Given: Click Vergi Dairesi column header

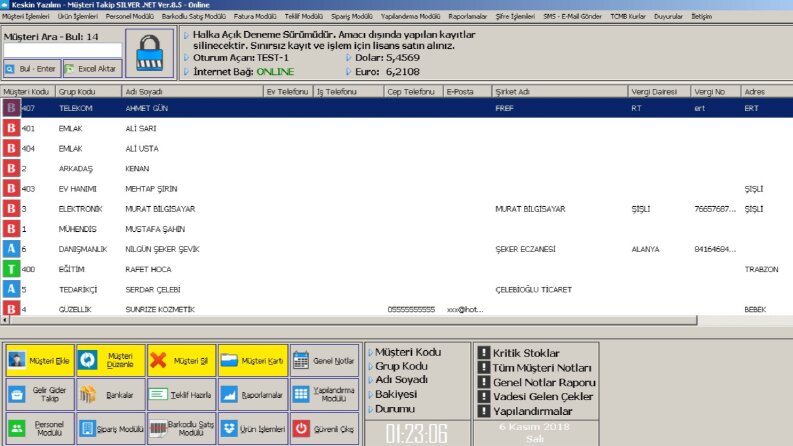Looking at the screenshot, I should tap(659, 92).
